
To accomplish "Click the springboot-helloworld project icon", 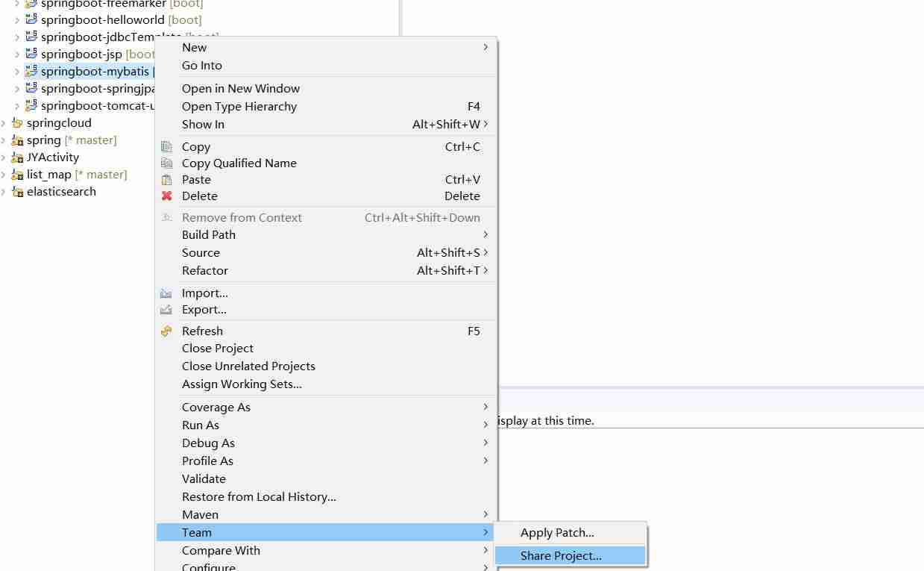I will pos(31,19).
